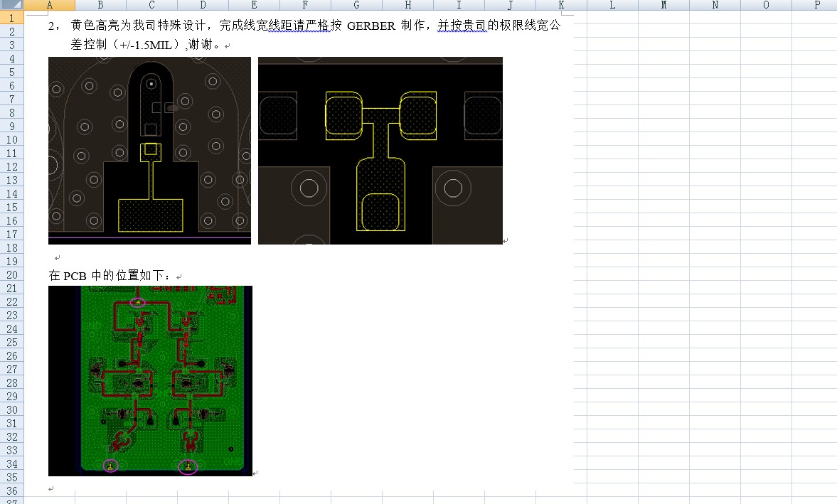Select row 28 header
This screenshot has height=504, width=837.
[x=12, y=382]
